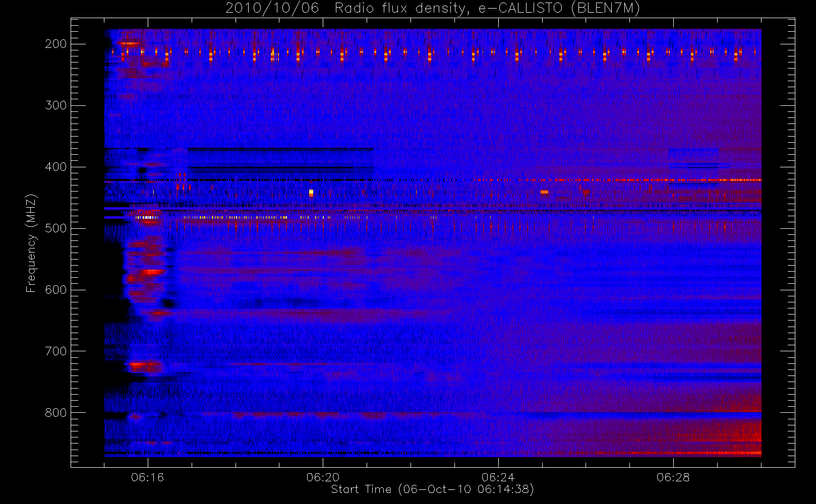Click the 06:28 time tick label
816x504 pixels.
click(x=673, y=477)
